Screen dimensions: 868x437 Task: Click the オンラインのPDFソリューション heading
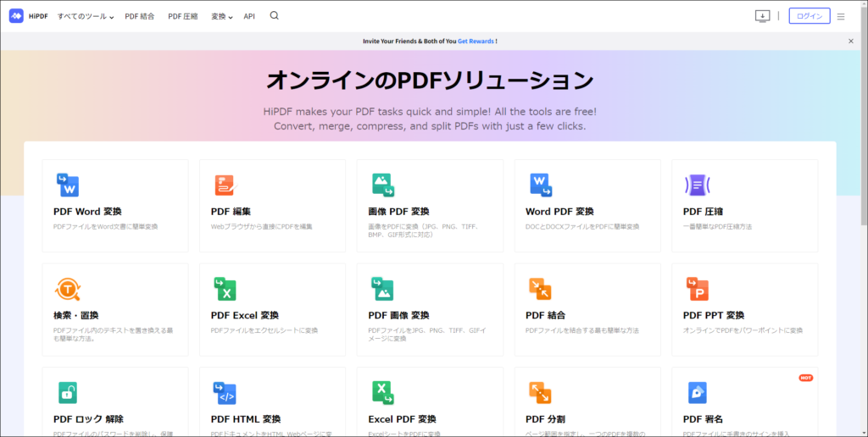click(430, 80)
